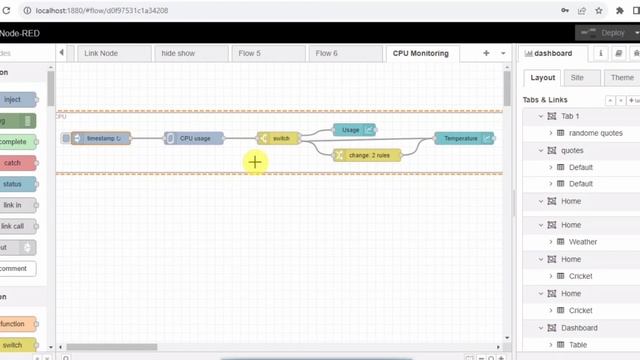The image size is (640, 360).
Task: Expand the Table group chevron
Action: coord(550,345)
